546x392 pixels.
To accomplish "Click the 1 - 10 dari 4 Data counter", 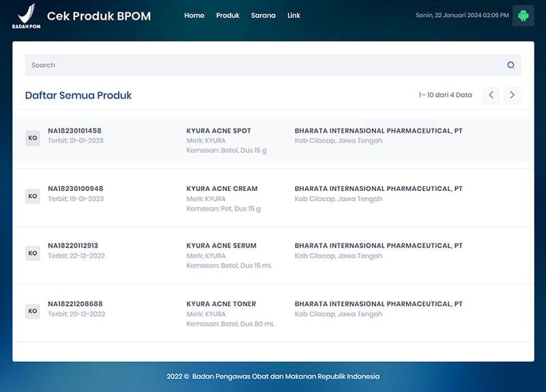I will (x=446, y=95).
